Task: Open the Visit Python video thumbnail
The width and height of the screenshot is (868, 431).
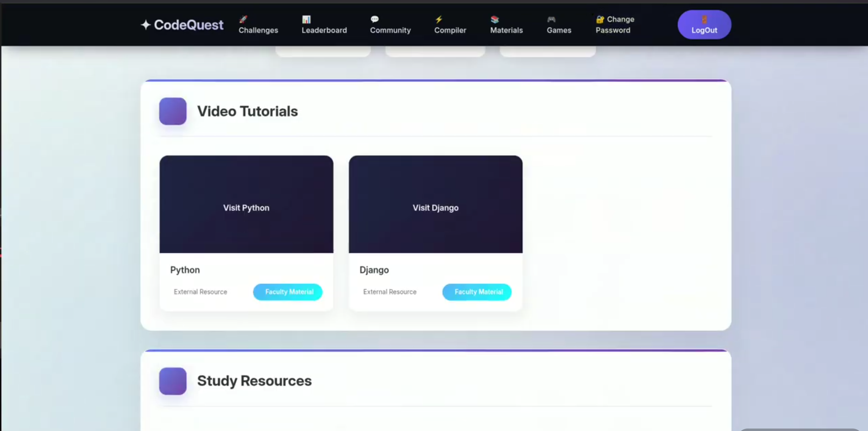Action: pos(246,204)
